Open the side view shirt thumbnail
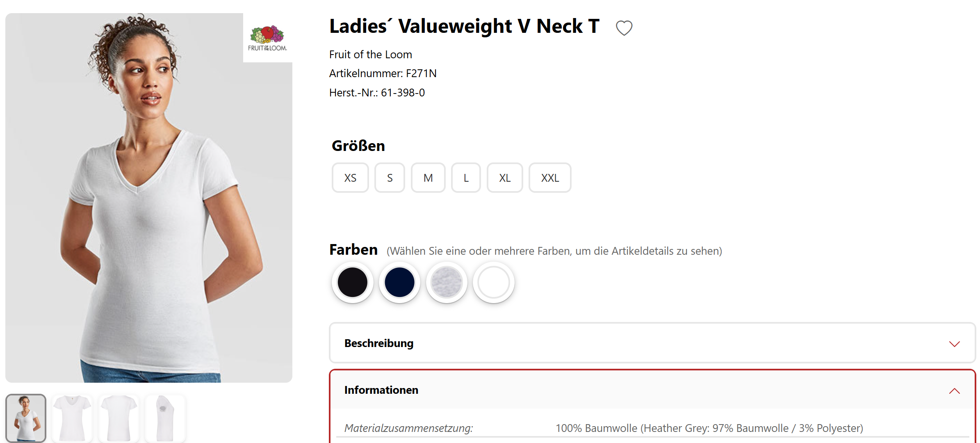980x443 pixels. pos(165,418)
